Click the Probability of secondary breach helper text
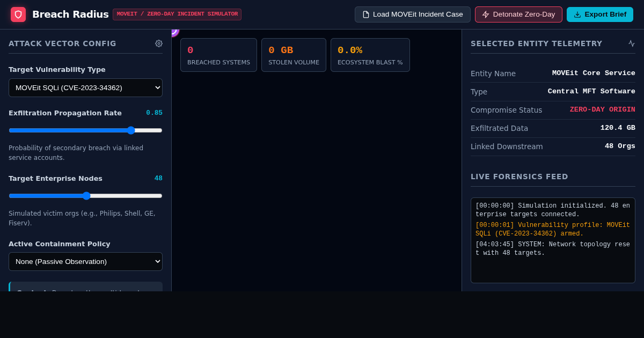Image resolution: width=644 pixels, height=338 pixels. tap(76, 153)
